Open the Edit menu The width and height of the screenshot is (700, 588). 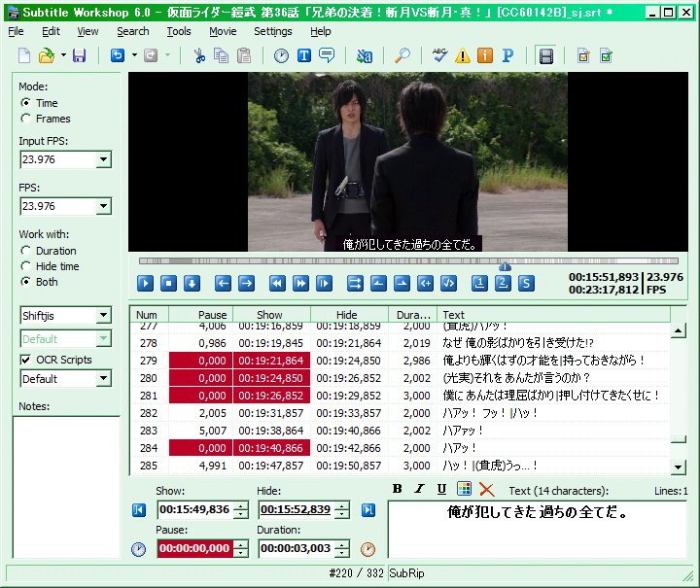point(51,31)
